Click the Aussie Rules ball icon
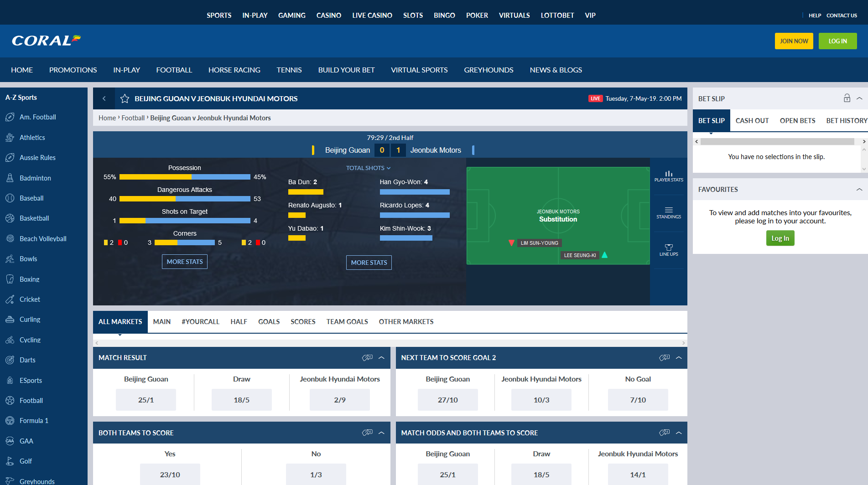The height and width of the screenshot is (485, 868). pyautogui.click(x=10, y=158)
